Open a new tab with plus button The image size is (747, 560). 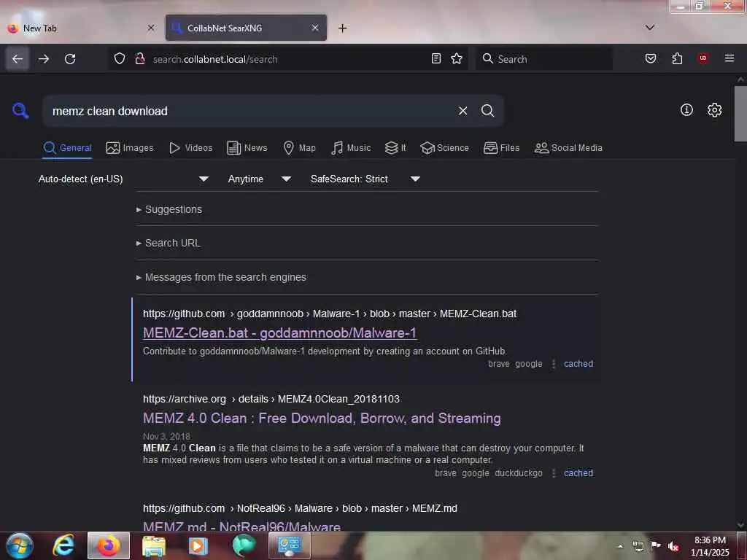click(x=343, y=28)
